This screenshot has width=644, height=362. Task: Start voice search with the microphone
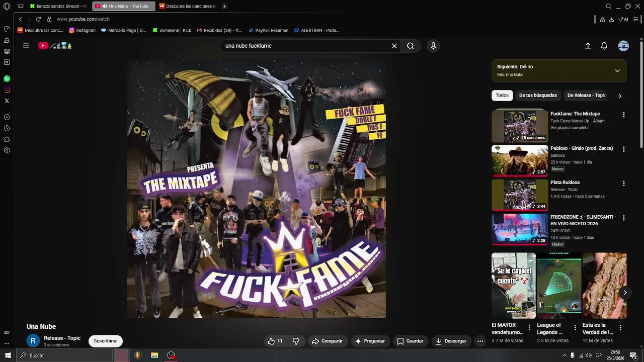coord(433,46)
